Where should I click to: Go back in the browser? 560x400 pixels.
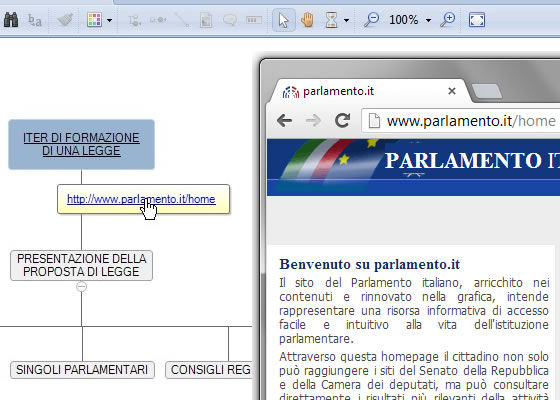[x=285, y=121]
